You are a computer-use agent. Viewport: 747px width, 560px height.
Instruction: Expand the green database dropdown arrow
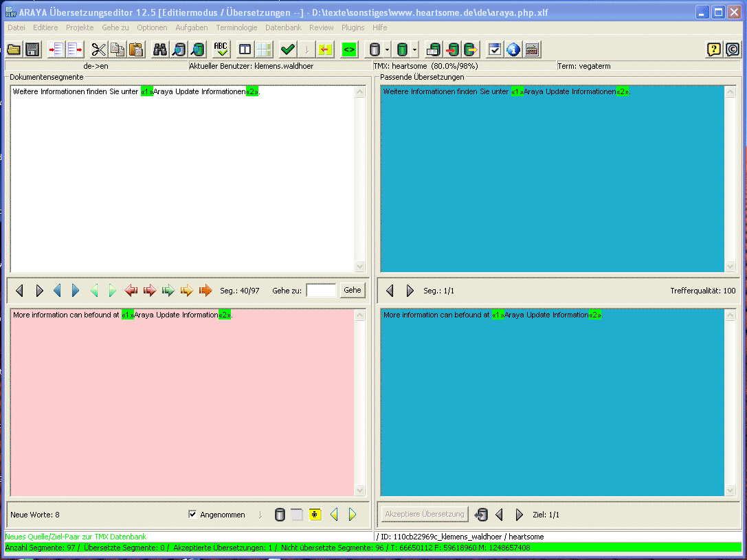click(415, 49)
